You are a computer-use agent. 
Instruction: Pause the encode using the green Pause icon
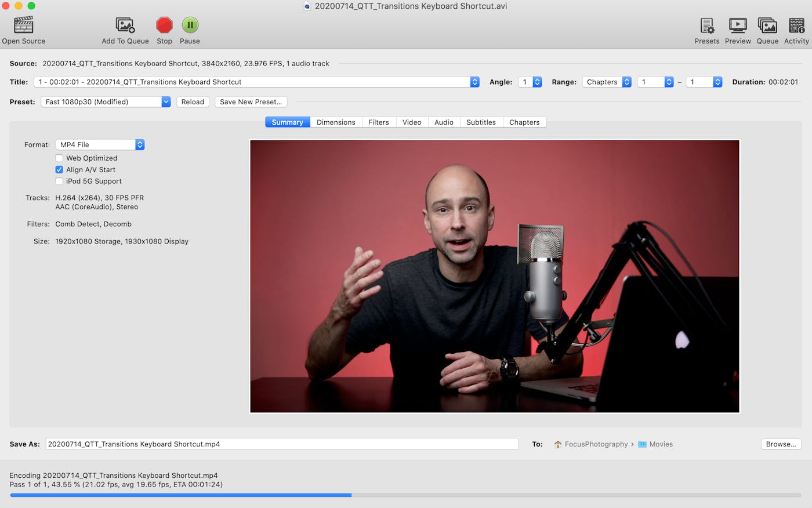(x=190, y=26)
